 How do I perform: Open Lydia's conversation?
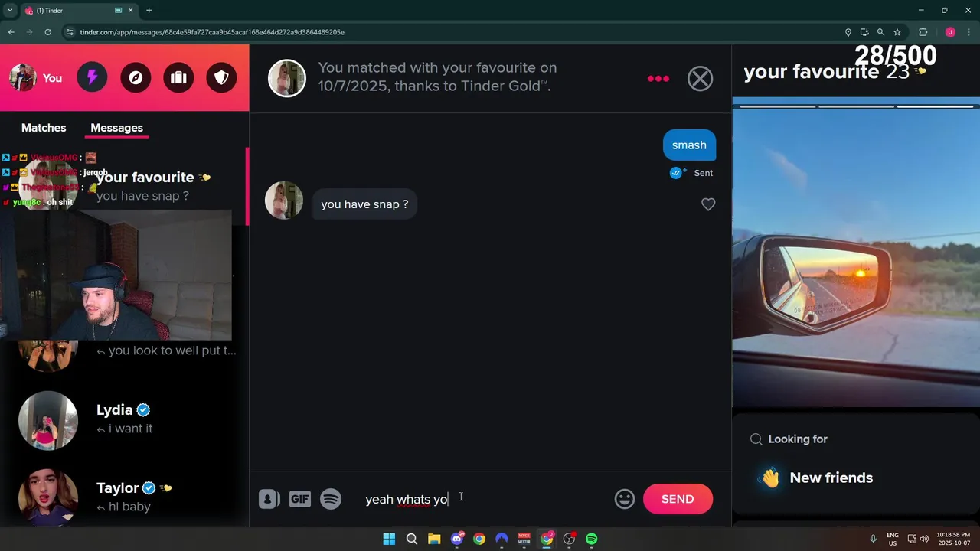125,419
